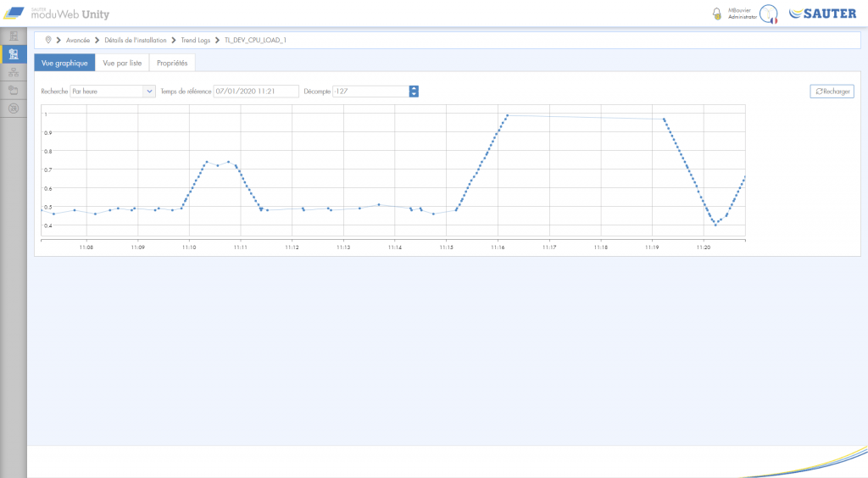The image size is (868, 478).
Task: Click the fourth sidebar icon below the network icon
Action: 14,90
